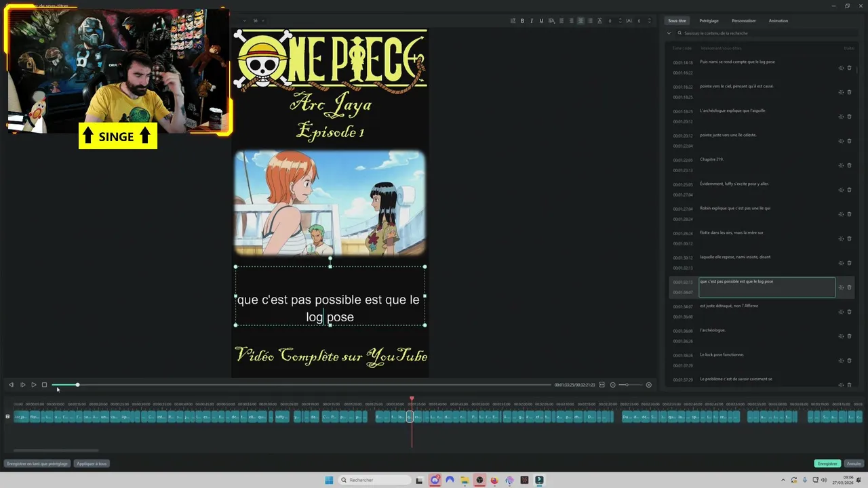Click the previous frame playback button
The height and width of the screenshot is (488, 868).
coord(12,385)
